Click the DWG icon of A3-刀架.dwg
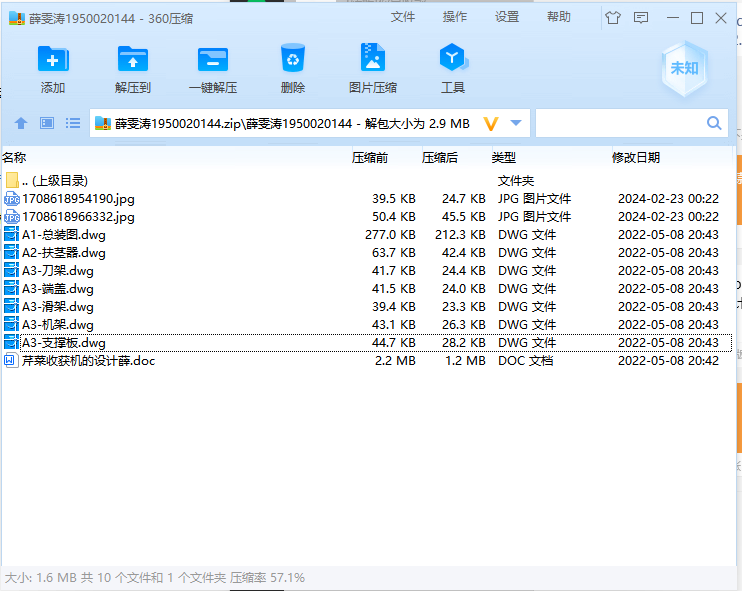The width and height of the screenshot is (742, 591). coord(11,271)
